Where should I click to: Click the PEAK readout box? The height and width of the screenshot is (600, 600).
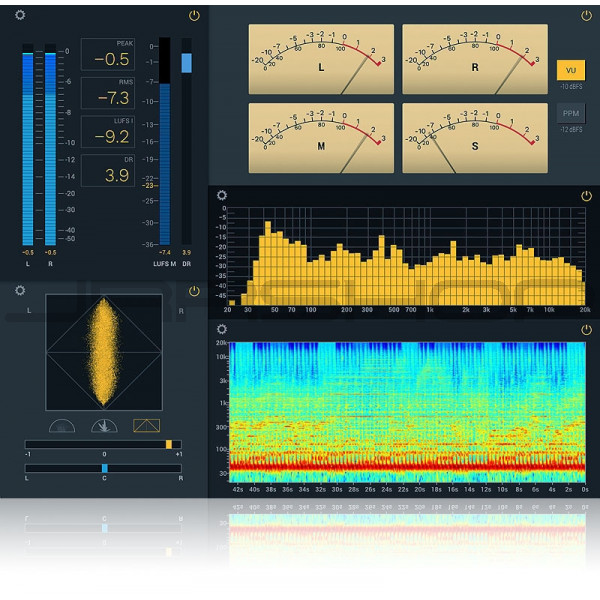[107, 55]
